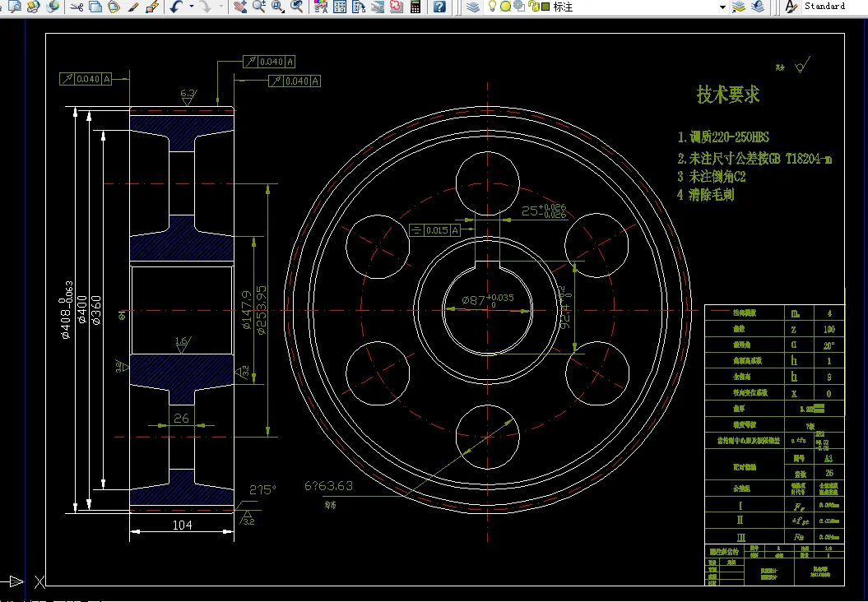This screenshot has width=868, height=602.
Task: Select the note 3 未注倒角C2
Action: [x=712, y=177]
